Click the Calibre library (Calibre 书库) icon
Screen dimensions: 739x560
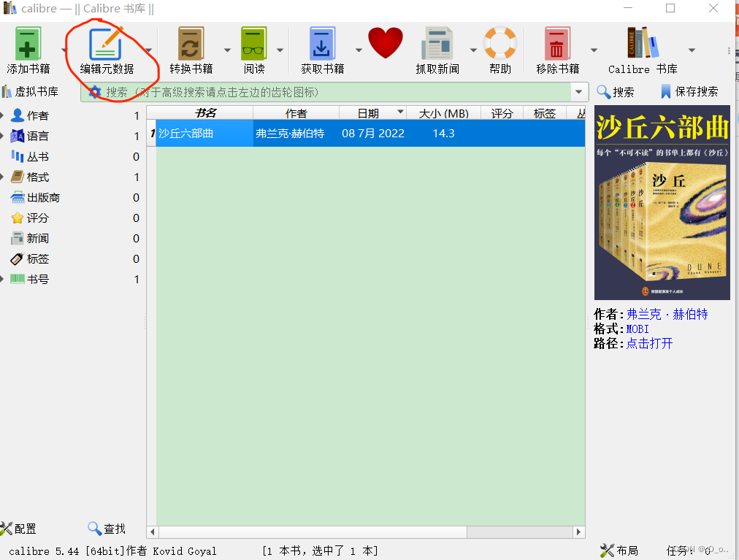[x=642, y=42]
